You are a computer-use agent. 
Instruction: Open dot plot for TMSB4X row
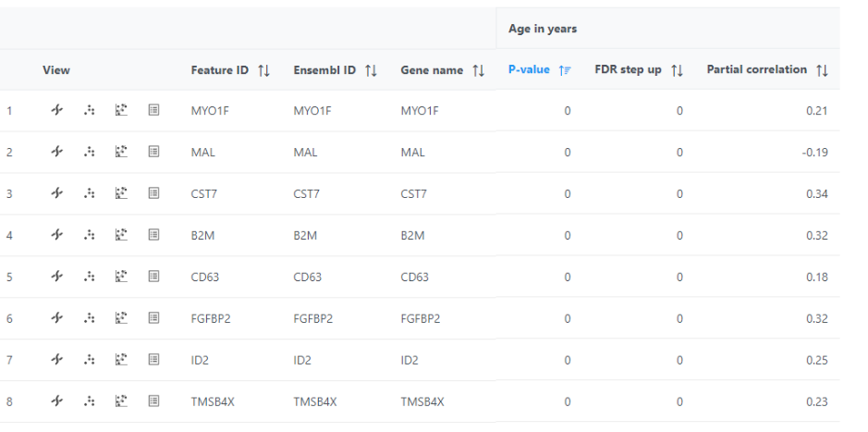point(89,401)
